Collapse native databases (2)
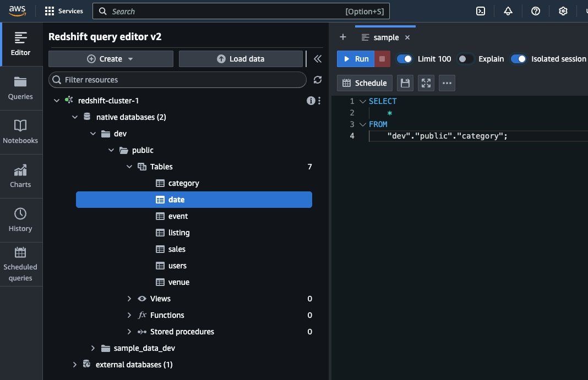The image size is (588, 380). click(x=75, y=117)
